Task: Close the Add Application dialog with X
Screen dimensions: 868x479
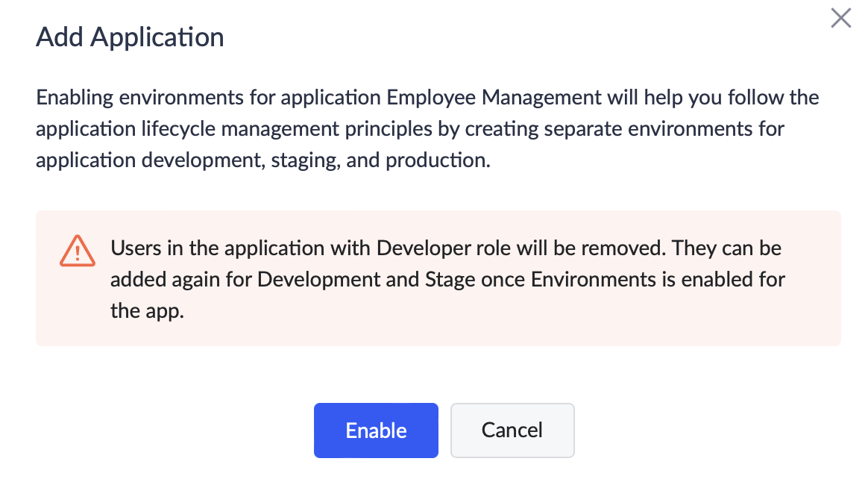Action: (x=840, y=19)
